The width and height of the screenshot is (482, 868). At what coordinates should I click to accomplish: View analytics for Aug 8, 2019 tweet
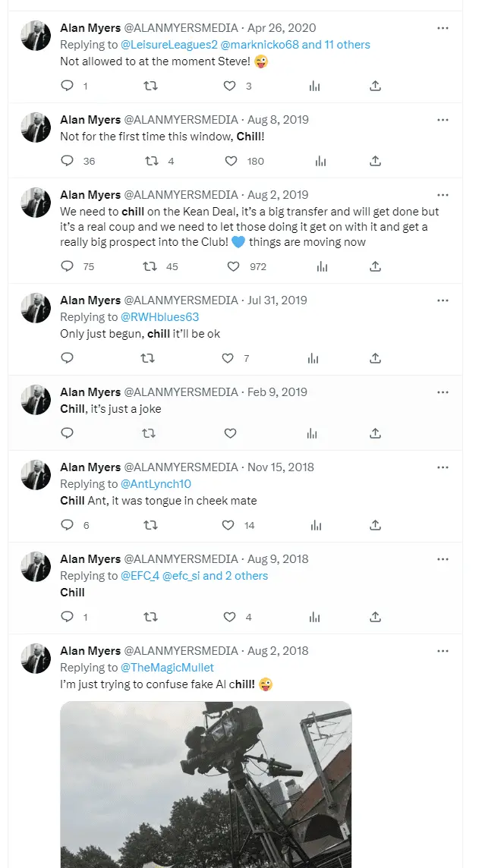tap(320, 161)
